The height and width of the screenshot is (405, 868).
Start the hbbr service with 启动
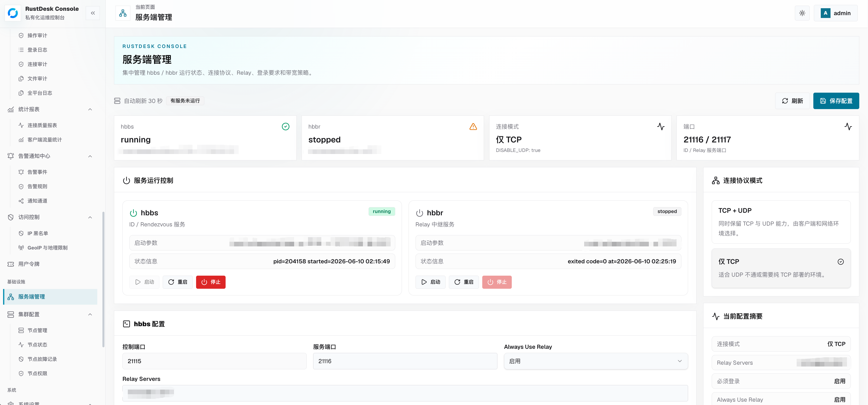[430, 282]
